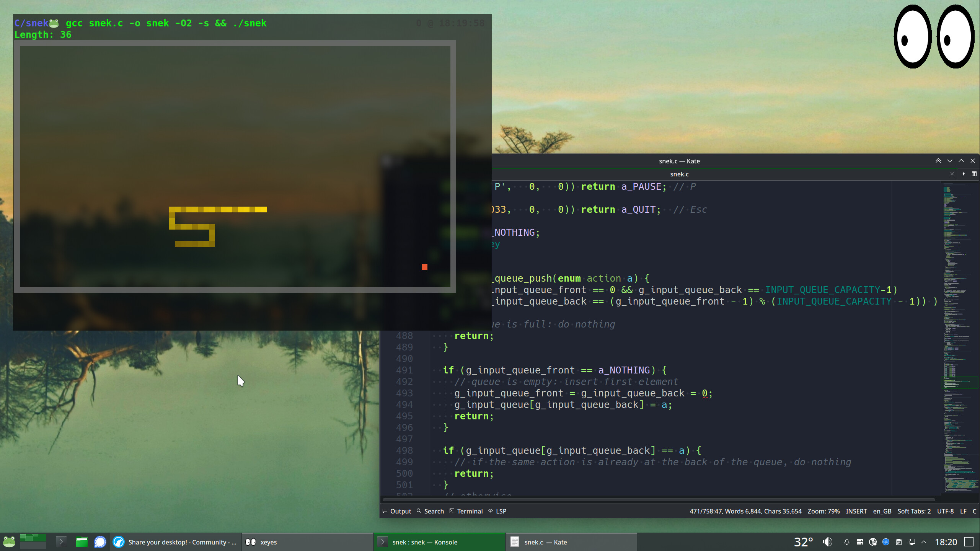Open the green file manager folder icon
The width and height of the screenshot is (980, 551).
pyautogui.click(x=82, y=542)
